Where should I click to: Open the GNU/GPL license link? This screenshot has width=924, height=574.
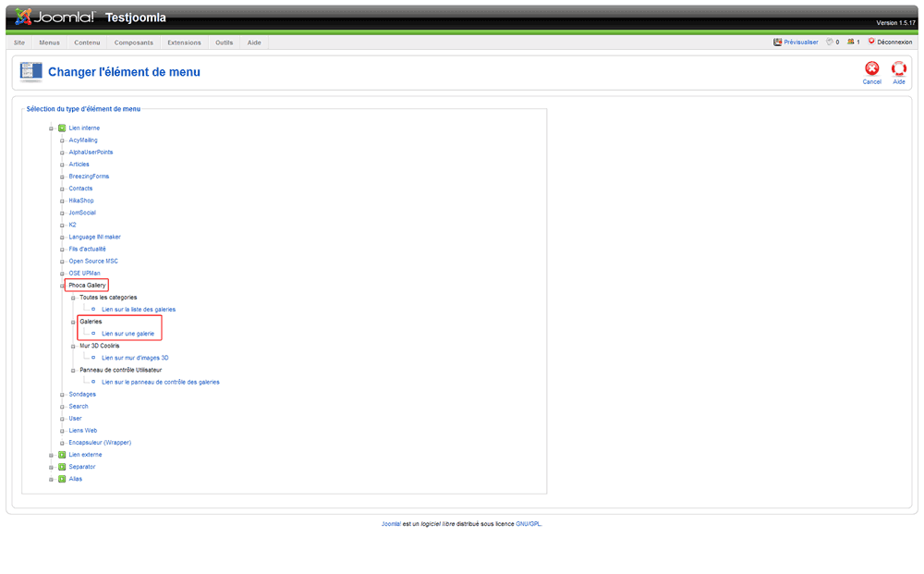[529, 524]
